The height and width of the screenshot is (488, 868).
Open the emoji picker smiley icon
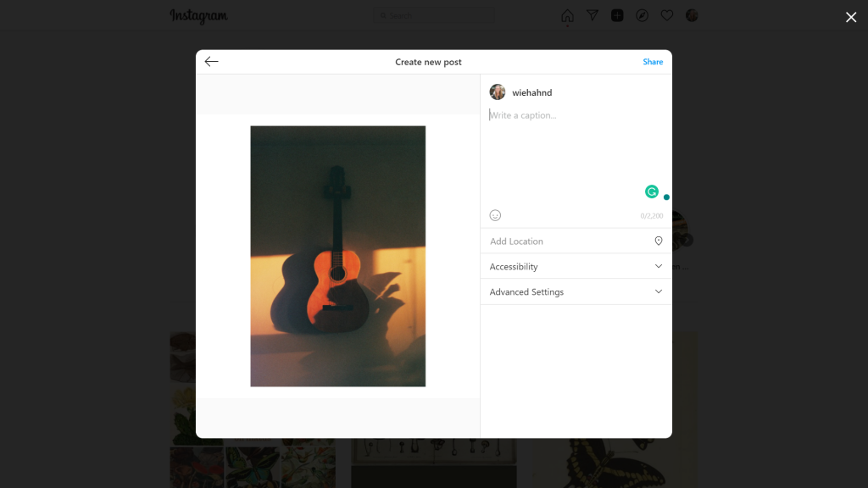496,215
